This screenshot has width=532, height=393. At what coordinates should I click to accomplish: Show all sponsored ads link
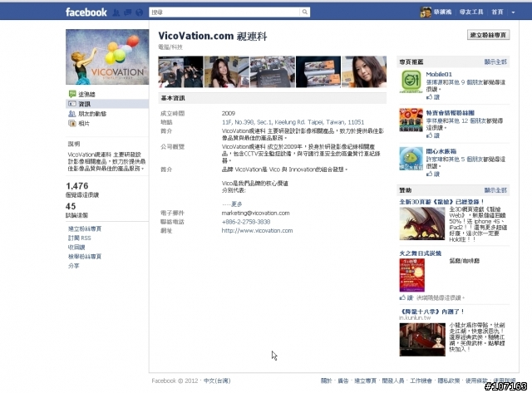(495, 190)
